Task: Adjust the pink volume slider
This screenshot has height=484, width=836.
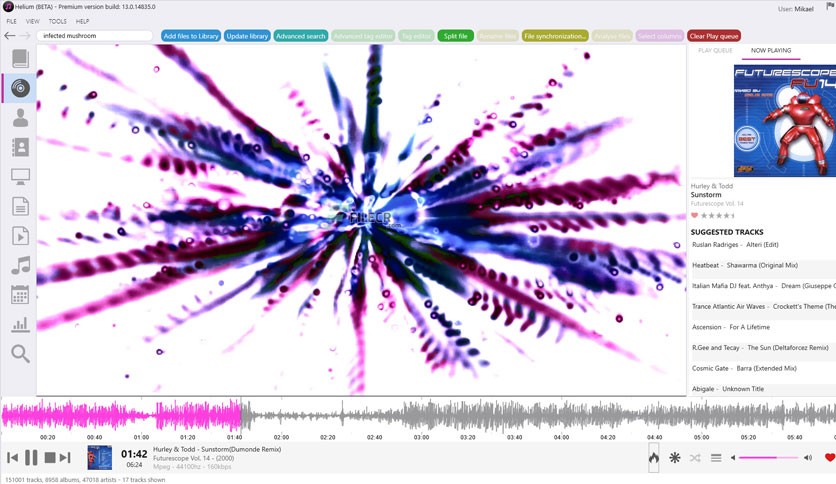Action: coord(768,458)
